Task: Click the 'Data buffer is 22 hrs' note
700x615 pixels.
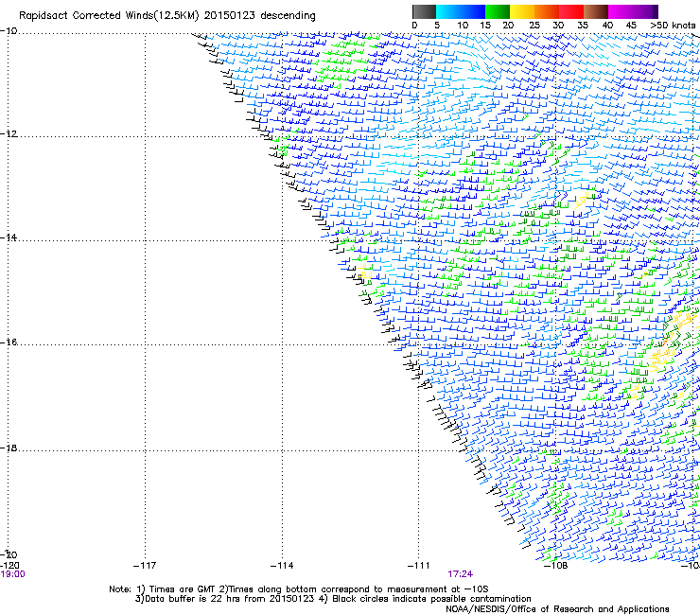Action: click(x=224, y=599)
